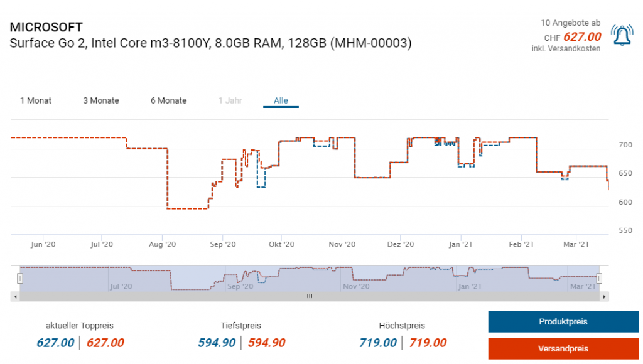Click the navigator left range handle
643x364 pixels.
19,278
